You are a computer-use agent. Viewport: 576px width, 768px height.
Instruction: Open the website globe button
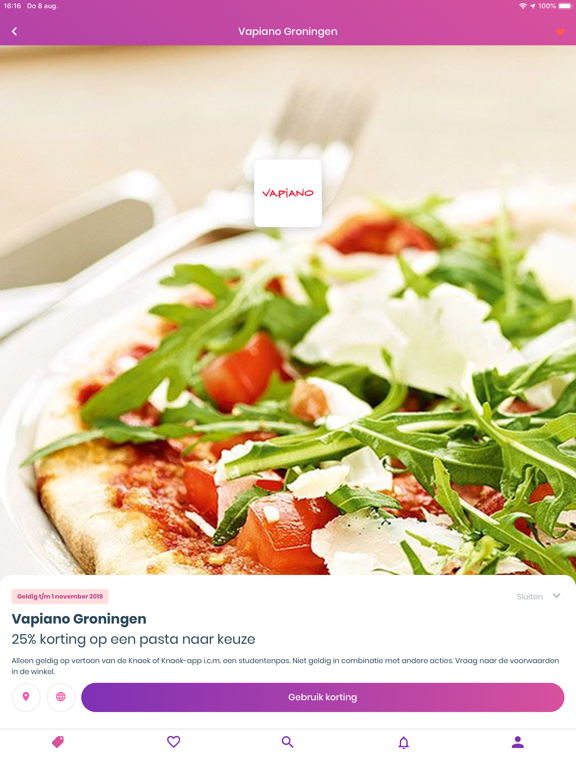point(61,697)
